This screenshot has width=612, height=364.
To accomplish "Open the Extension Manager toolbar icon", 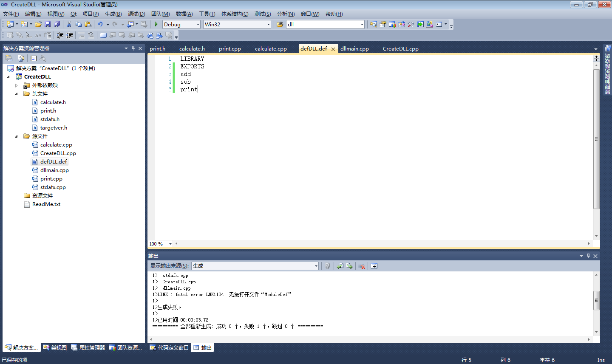I will pyautogui.click(x=430, y=24).
